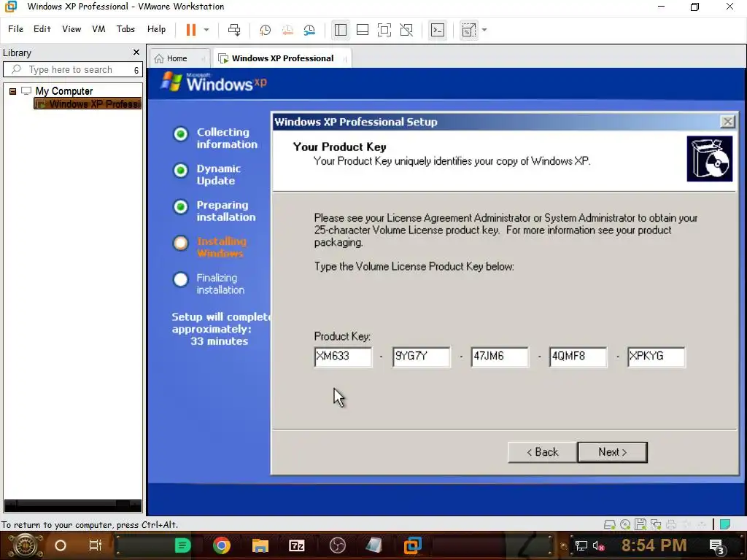The width and height of the screenshot is (747, 560).
Task: Click the revert to snapshot icon
Action: point(287,30)
